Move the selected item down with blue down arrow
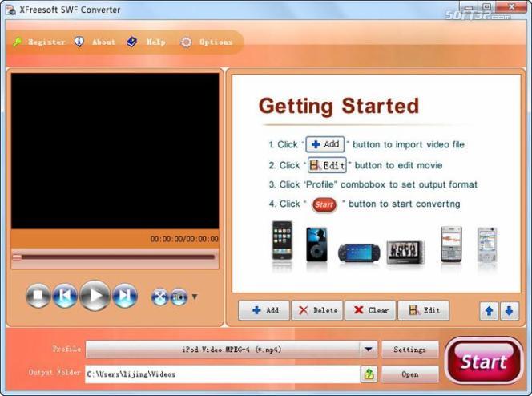The height and width of the screenshot is (396, 532). pyautogui.click(x=509, y=311)
